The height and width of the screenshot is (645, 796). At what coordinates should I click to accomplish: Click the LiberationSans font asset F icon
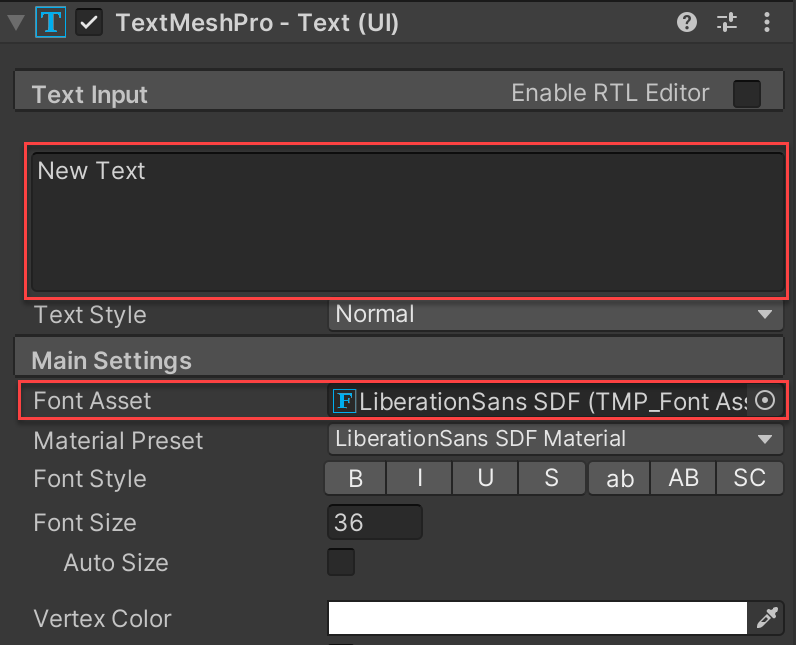pos(344,401)
